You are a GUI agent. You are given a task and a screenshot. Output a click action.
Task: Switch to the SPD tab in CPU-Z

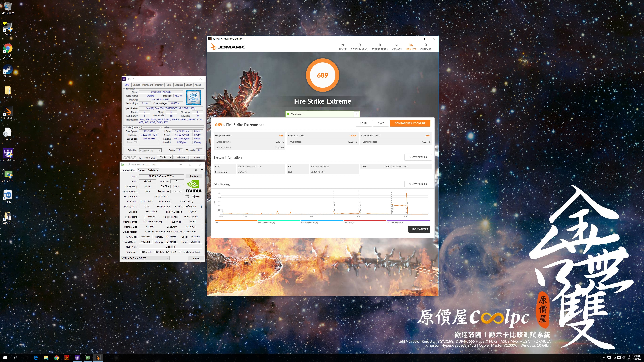coord(169,85)
